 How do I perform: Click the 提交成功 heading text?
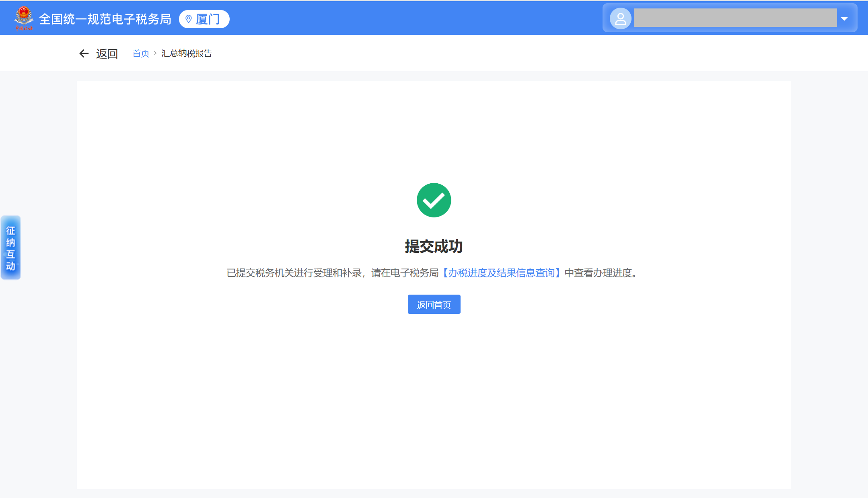click(x=434, y=246)
